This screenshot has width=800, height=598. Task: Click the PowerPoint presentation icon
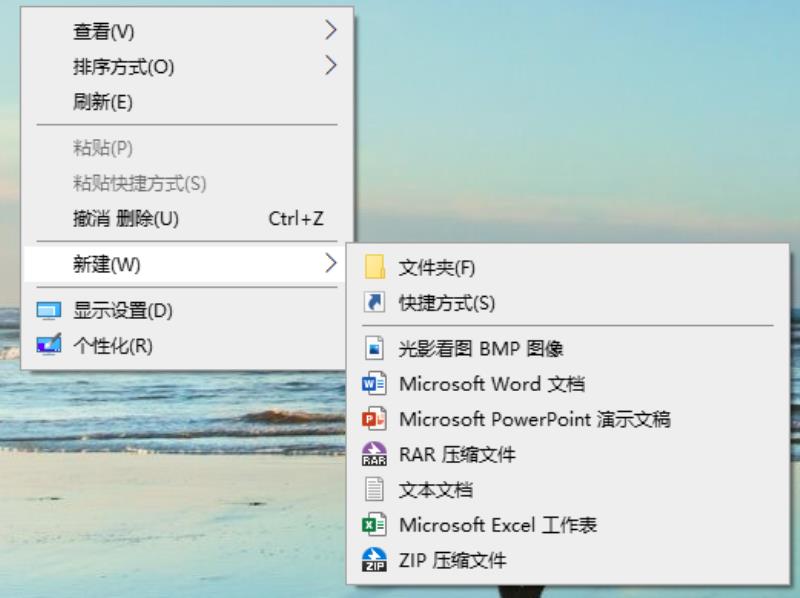(374, 419)
